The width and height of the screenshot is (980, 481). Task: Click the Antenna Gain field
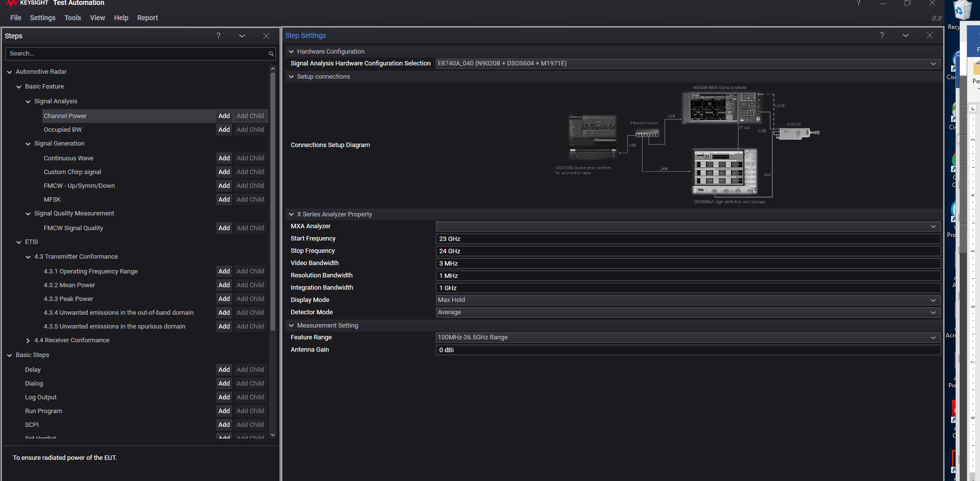(x=688, y=350)
